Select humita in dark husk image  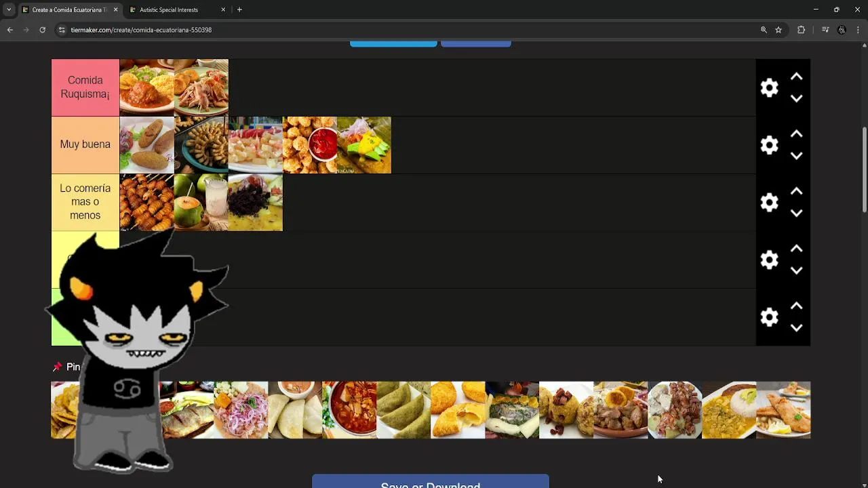coord(512,410)
